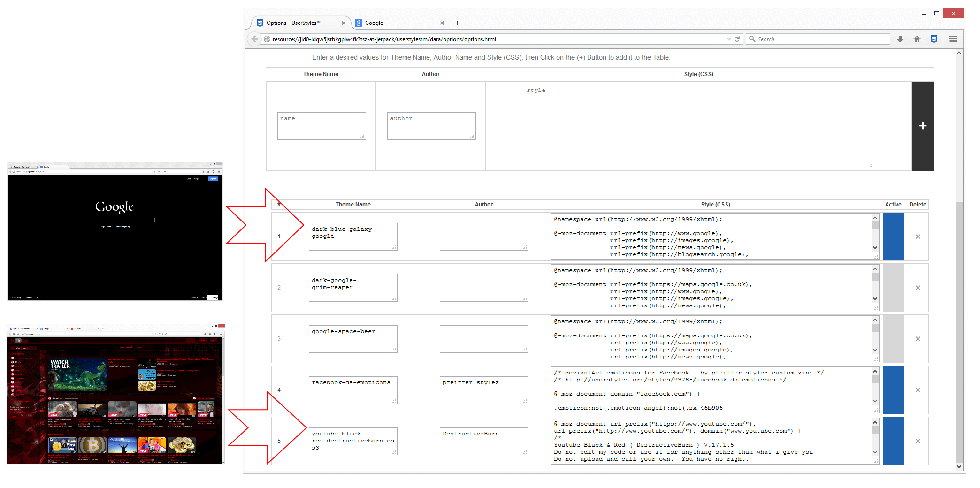This screenshot has width=980, height=488.
Task: Close the Google tab
Action: pos(442,23)
